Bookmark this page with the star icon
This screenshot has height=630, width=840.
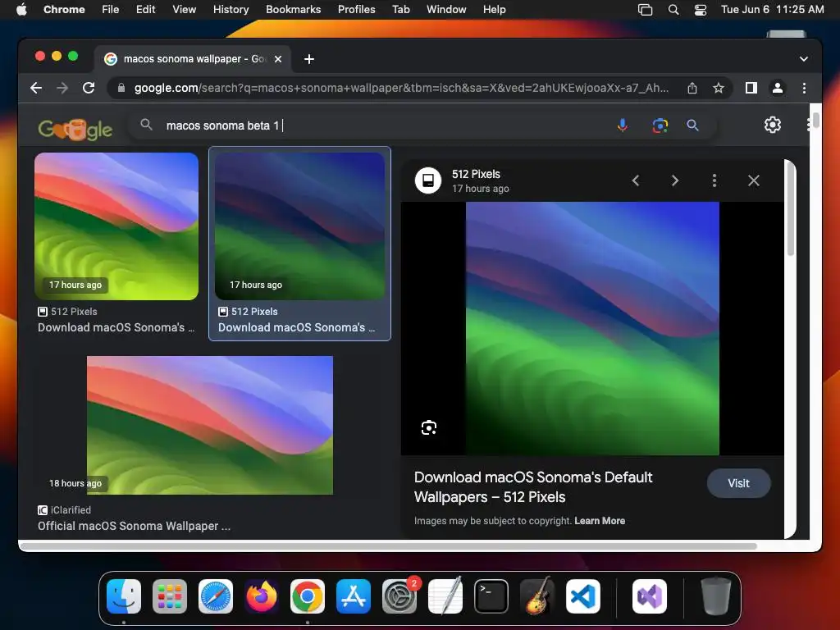click(x=719, y=88)
